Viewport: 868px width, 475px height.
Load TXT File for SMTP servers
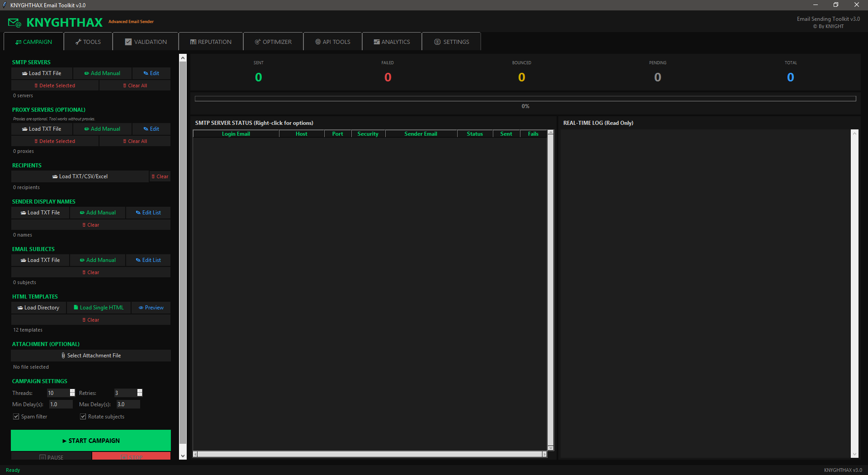[x=42, y=73]
